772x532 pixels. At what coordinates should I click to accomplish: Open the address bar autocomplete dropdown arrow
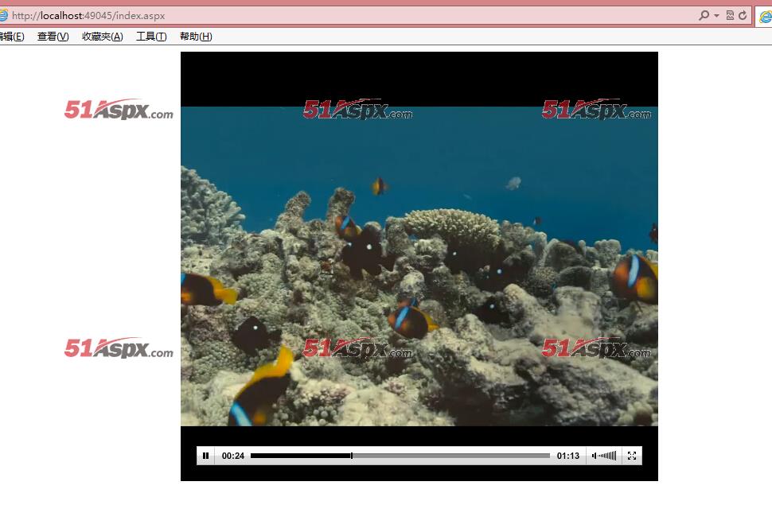pos(716,16)
